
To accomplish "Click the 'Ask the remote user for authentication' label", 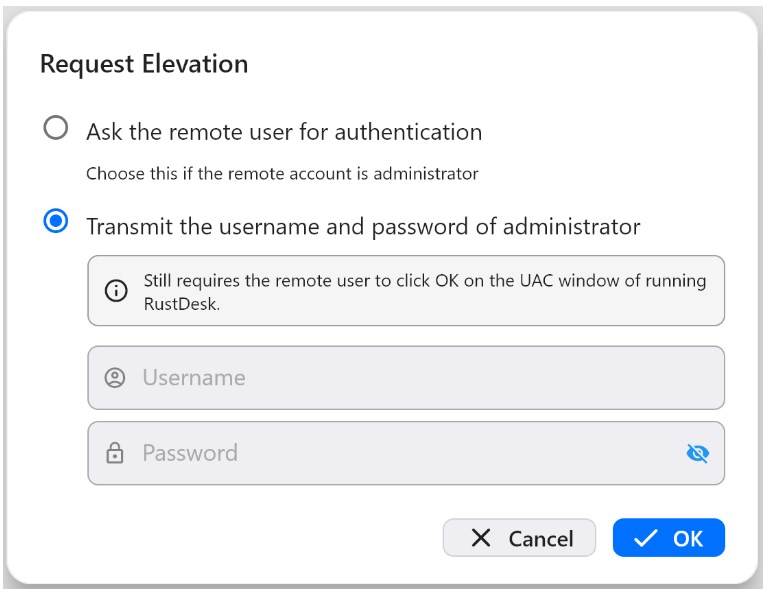I will (284, 132).
